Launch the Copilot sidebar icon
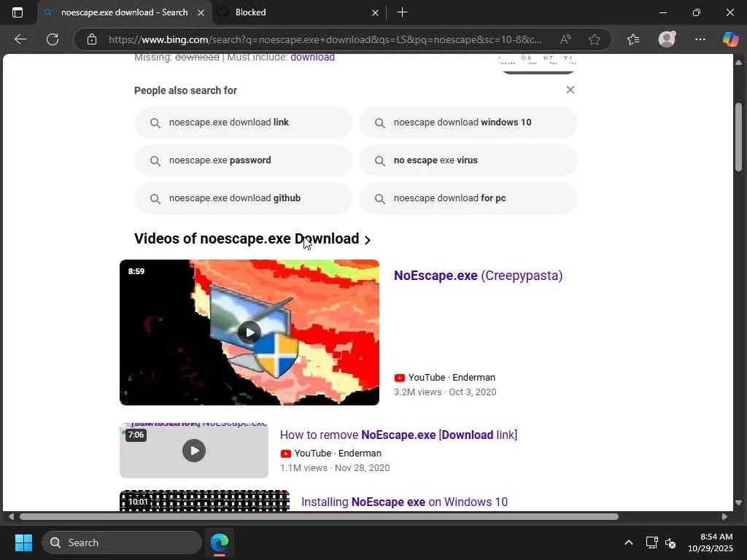Screen dimensions: 747x560 pyautogui.click(x=730, y=39)
